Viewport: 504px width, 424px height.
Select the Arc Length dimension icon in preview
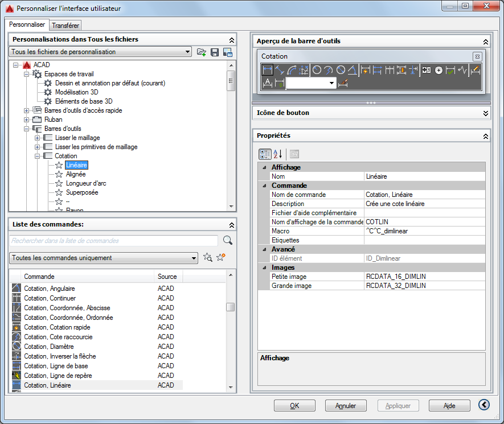click(x=292, y=69)
